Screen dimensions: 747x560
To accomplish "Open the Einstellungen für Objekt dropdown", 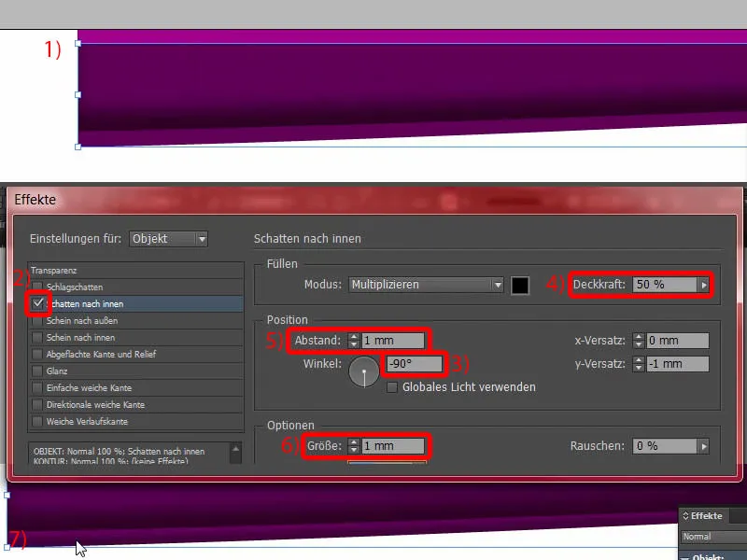I will coord(168,239).
